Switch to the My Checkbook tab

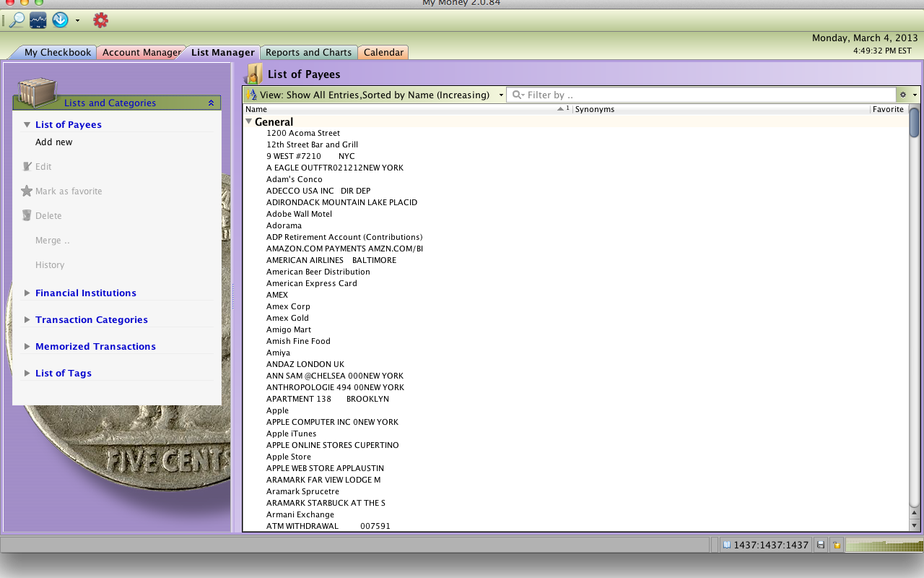pos(58,52)
